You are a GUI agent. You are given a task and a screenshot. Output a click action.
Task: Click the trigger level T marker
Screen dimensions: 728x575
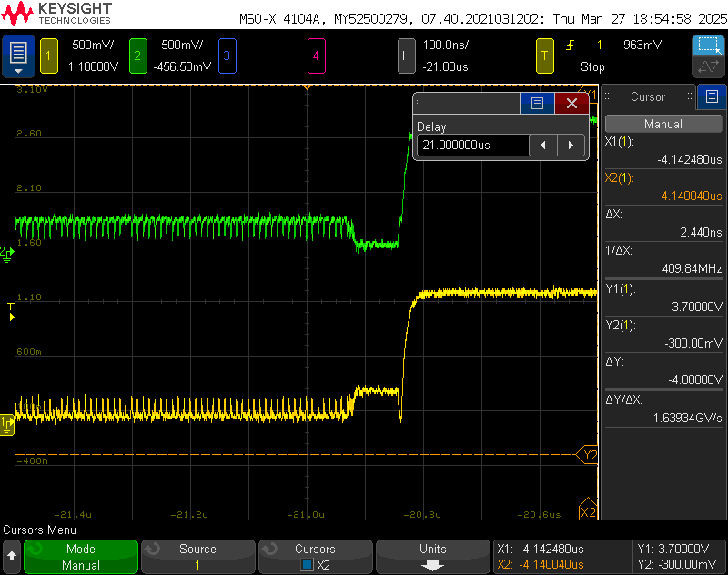pos(11,311)
